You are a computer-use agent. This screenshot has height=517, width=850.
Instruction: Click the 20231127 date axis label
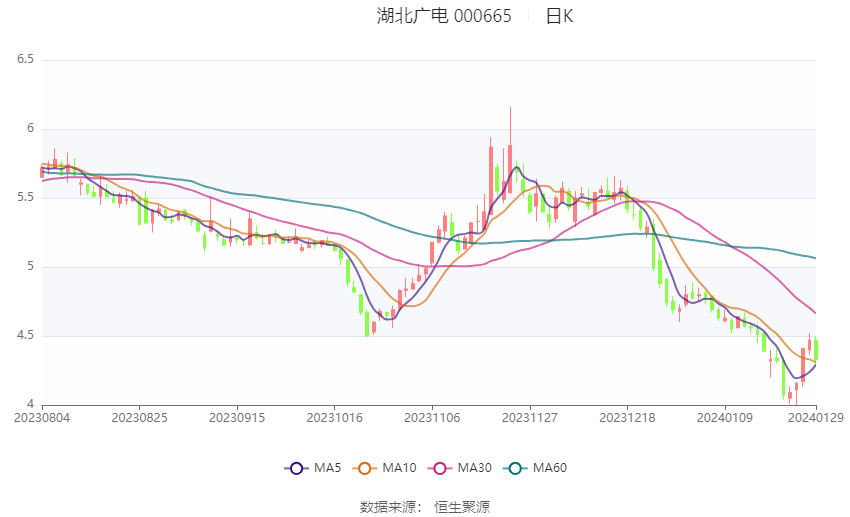[x=530, y=418]
